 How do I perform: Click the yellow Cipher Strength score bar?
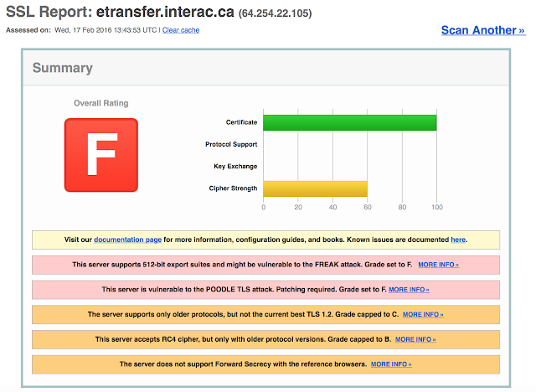315,188
